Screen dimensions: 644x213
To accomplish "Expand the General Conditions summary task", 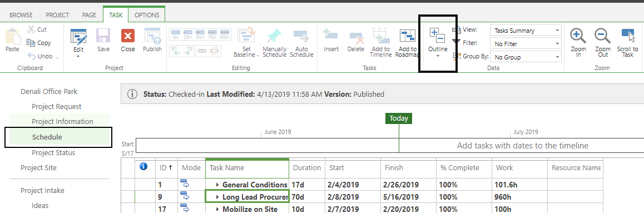I will pyautogui.click(x=217, y=185).
